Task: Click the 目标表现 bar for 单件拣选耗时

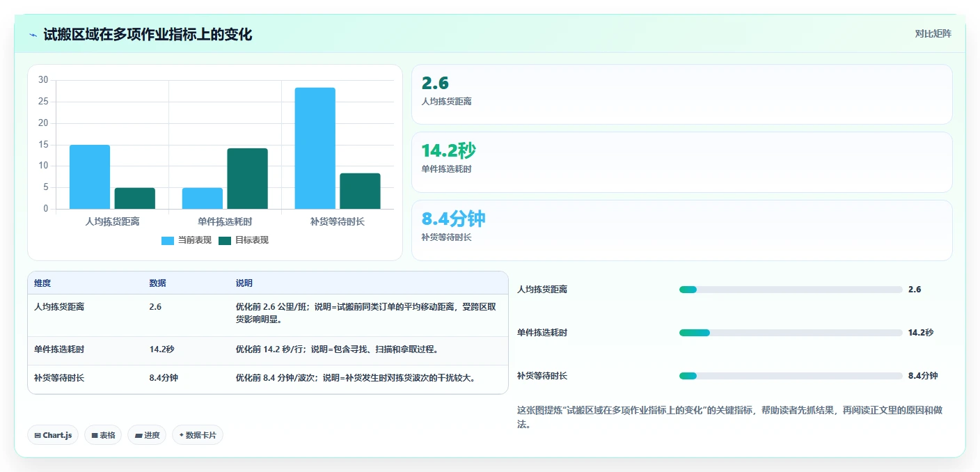Action: [247, 178]
